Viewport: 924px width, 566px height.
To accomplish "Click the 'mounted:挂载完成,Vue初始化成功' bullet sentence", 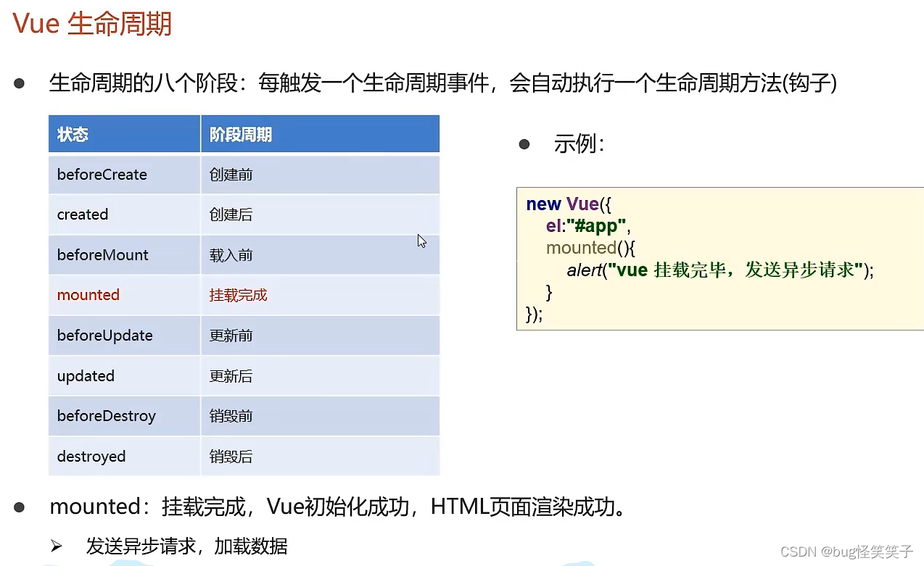I will [337, 507].
